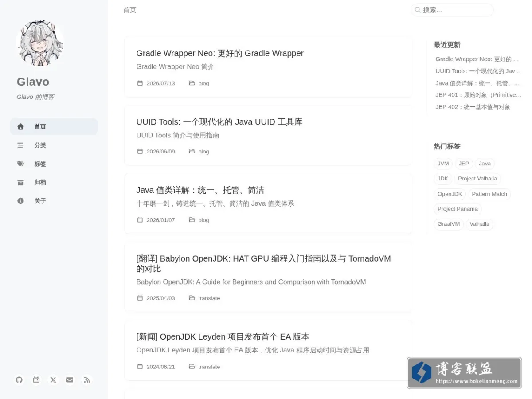Click the Java tag

(x=485, y=164)
